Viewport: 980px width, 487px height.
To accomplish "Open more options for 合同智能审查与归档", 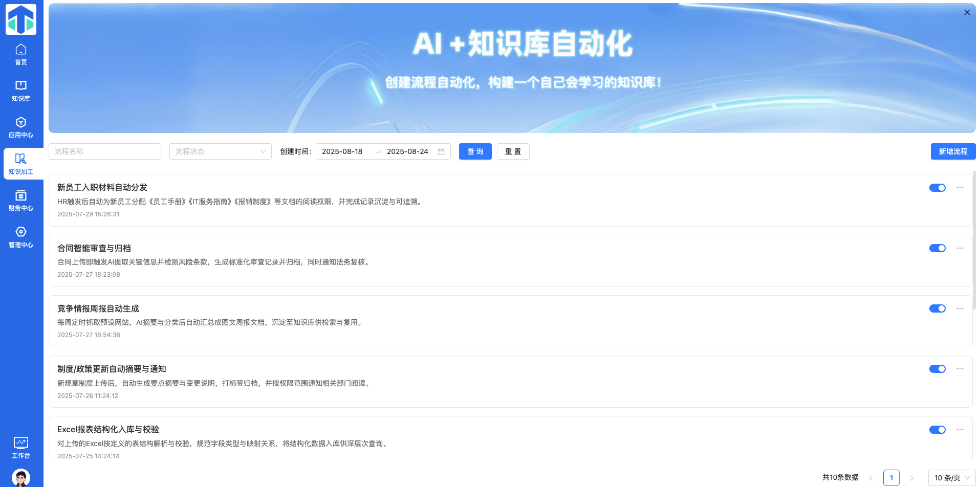I will coord(960,248).
